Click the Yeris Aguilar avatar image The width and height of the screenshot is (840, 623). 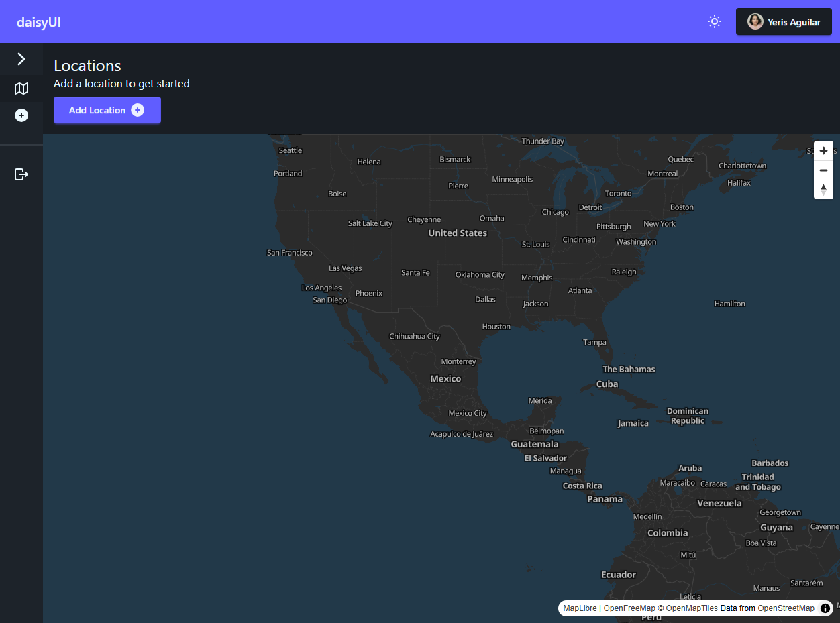(755, 22)
